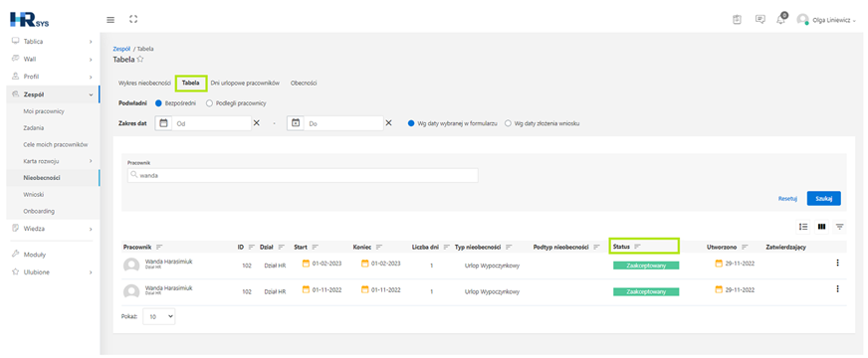Open the row menu for the 01-11-2022 absence
The image size is (868, 358).
click(x=837, y=288)
